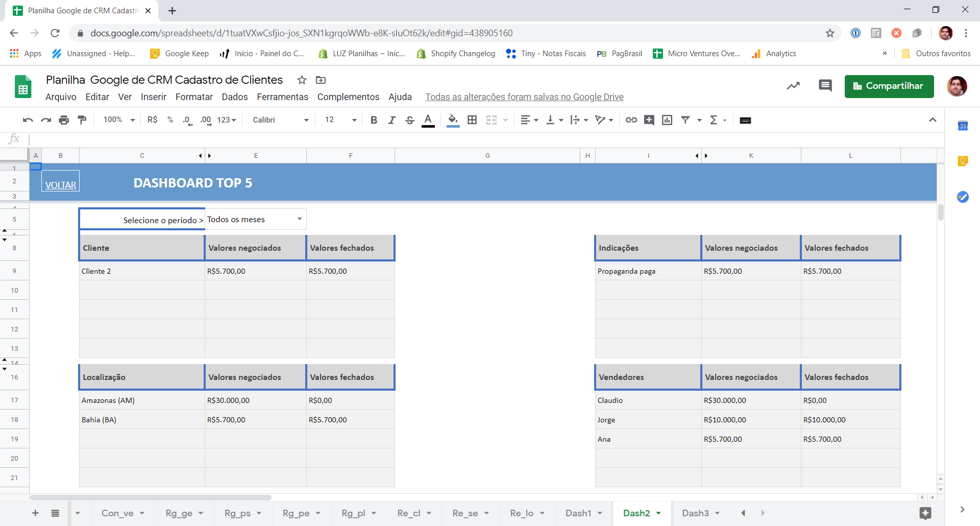Open Google Keep in side panel
This screenshot has height=526, width=980.
(963, 161)
